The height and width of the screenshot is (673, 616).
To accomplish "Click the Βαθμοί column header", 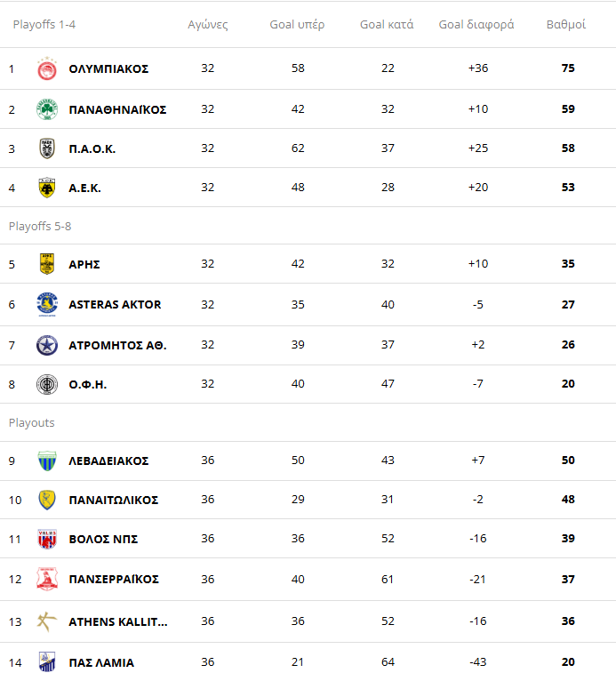I will click(x=565, y=25).
